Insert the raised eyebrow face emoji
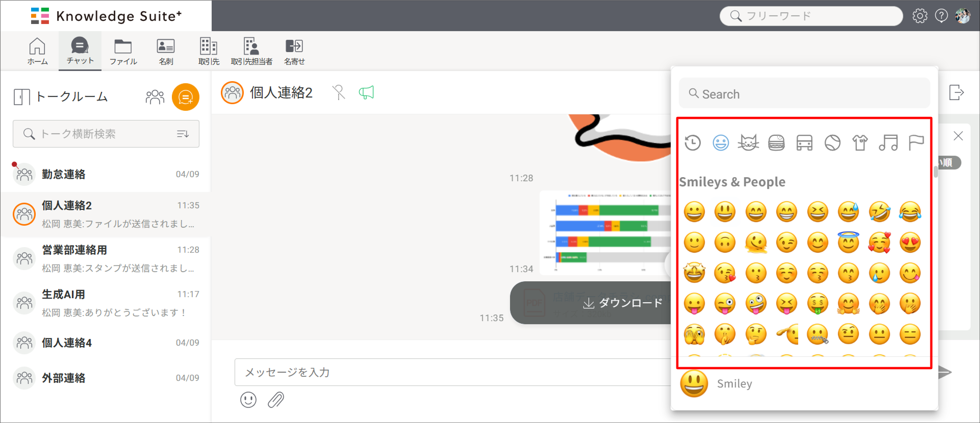 848,334
